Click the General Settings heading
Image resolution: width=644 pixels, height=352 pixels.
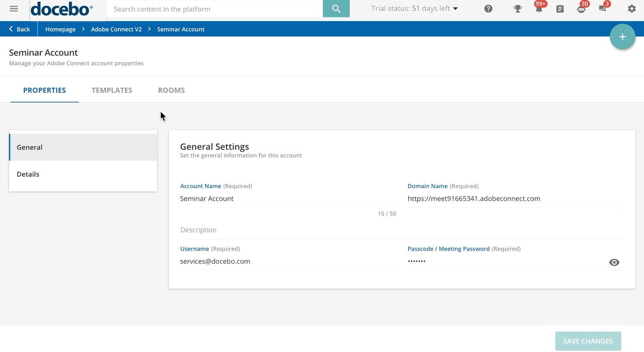pos(215,147)
